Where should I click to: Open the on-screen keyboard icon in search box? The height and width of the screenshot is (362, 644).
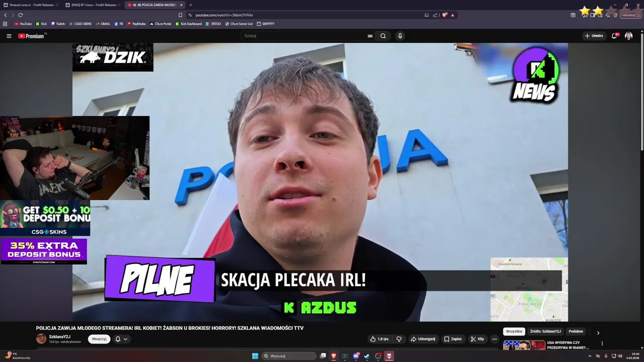point(370,36)
